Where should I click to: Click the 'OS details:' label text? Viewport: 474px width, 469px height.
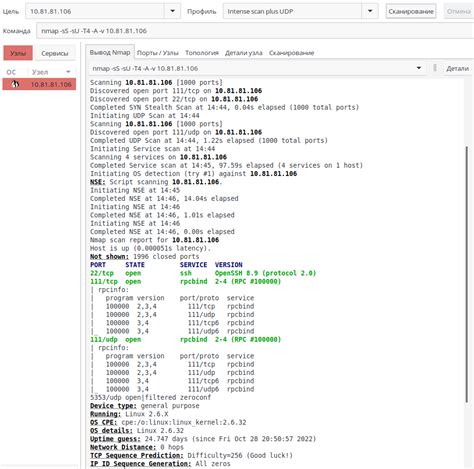tap(111, 431)
